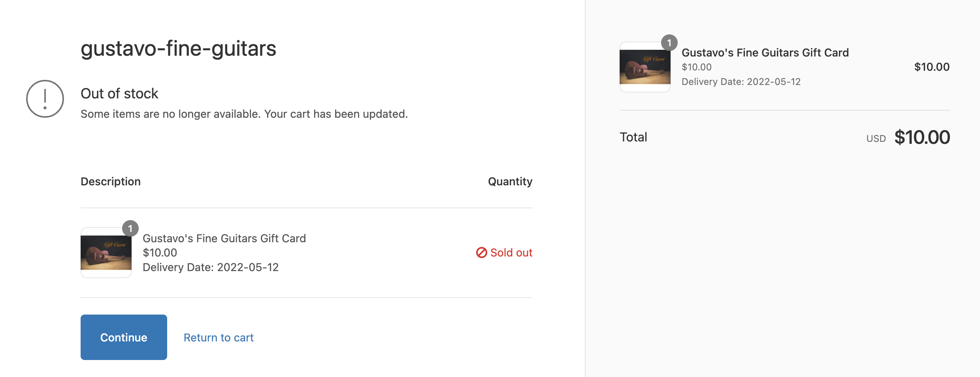The width and height of the screenshot is (980, 377).
Task: Click the large $10.00 total amount
Action: pyautogui.click(x=922, y=138)
